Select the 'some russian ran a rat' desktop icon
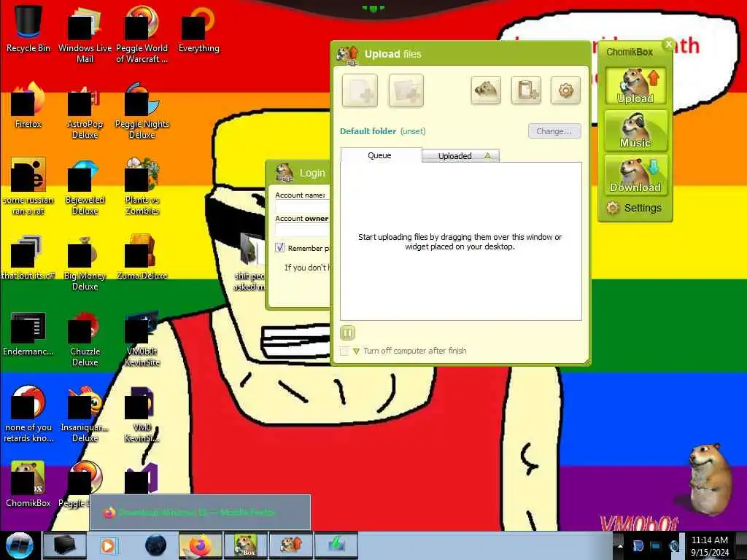Image resolution: width=747 pixels, height=560 pixels. click(28, 186)
